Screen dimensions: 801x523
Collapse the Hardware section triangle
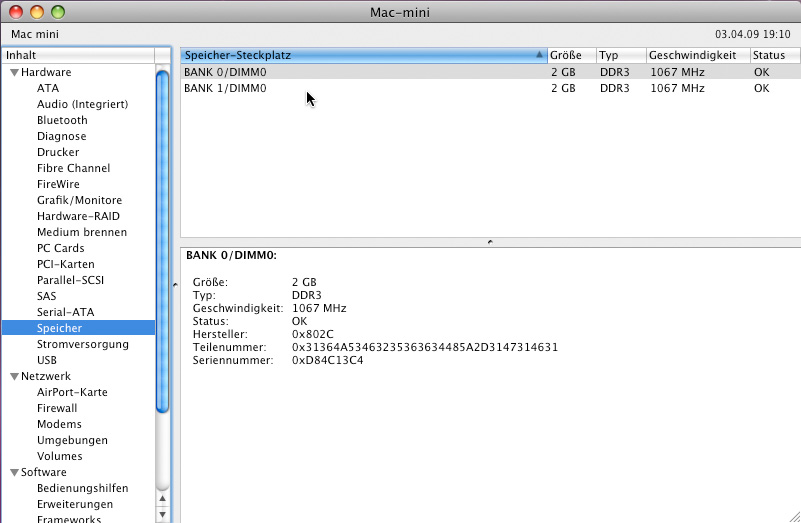14,73
